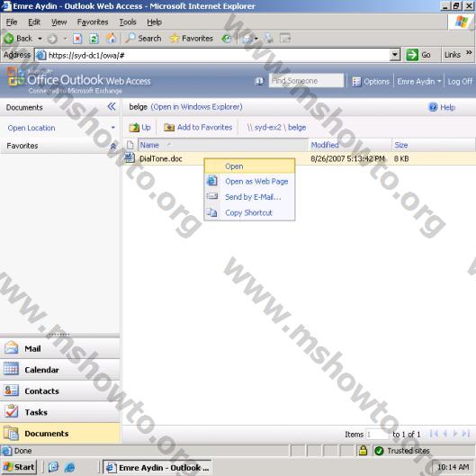Image resolution: width=476 pixels, height=476 pixels.
Task: Click the Open in Windows Explorer link
Action: click(x=197, y=107)
